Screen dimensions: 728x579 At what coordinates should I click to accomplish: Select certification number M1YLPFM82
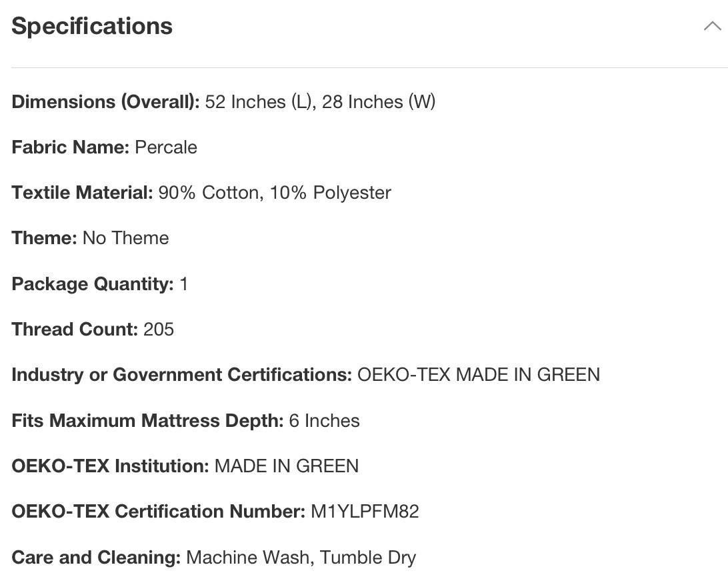(365, 512)
